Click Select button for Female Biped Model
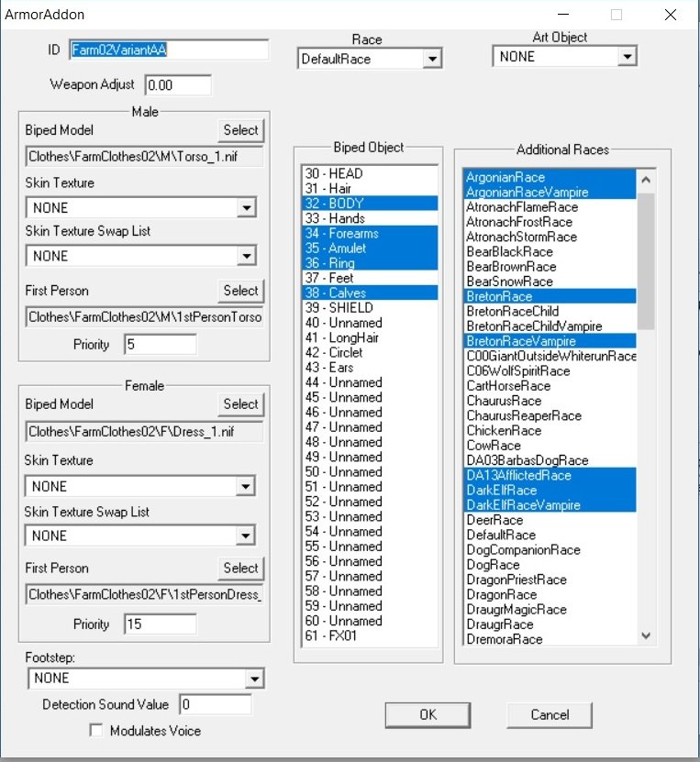Screen dimensions: 700x762 tap(240, 404)
